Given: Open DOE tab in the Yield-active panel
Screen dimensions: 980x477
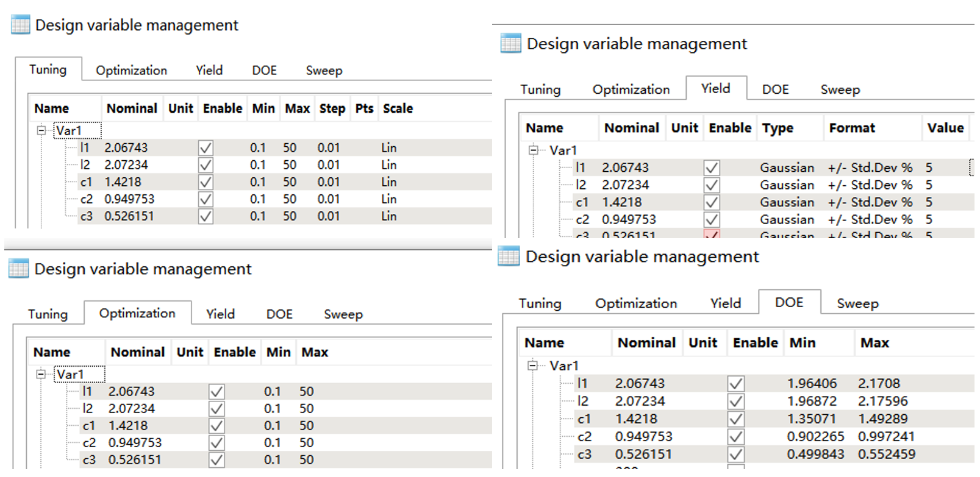Looking at the screenshot, I should tap(775, 90).
